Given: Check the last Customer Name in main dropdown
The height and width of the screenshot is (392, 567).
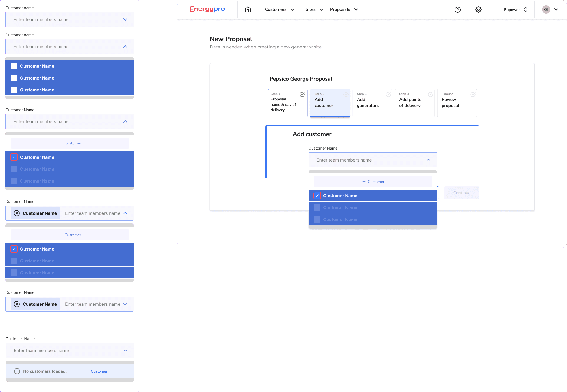Looking at the screenshot, I should 317,219.
